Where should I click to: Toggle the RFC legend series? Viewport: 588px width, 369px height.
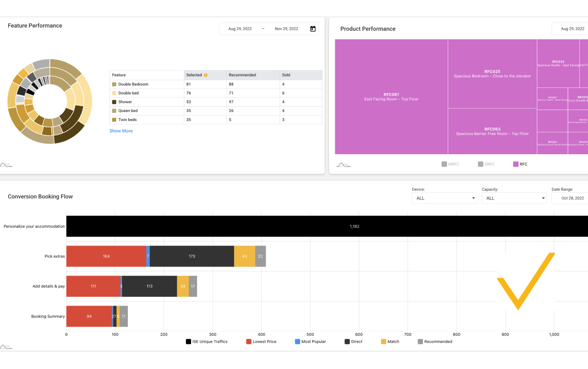520,164
